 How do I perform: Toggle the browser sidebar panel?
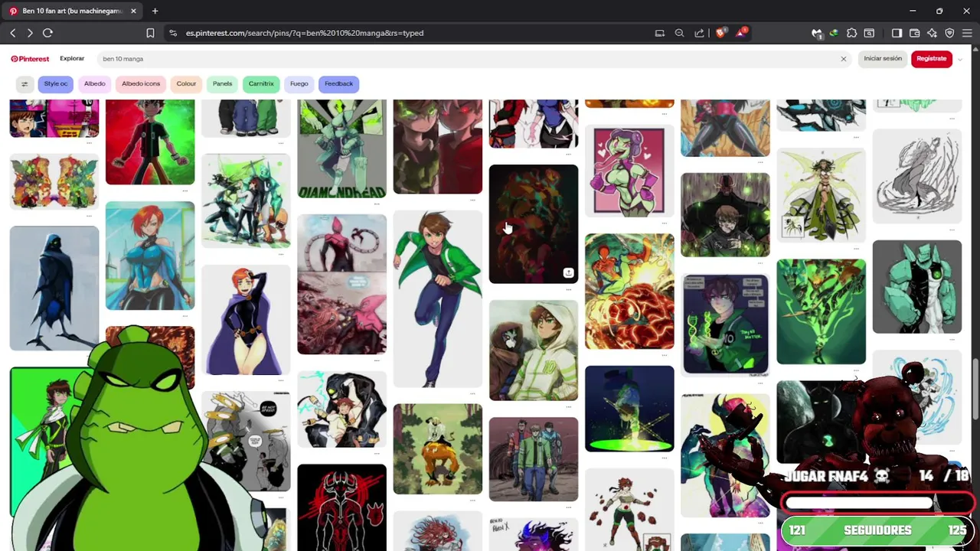[x=897, y=33]
